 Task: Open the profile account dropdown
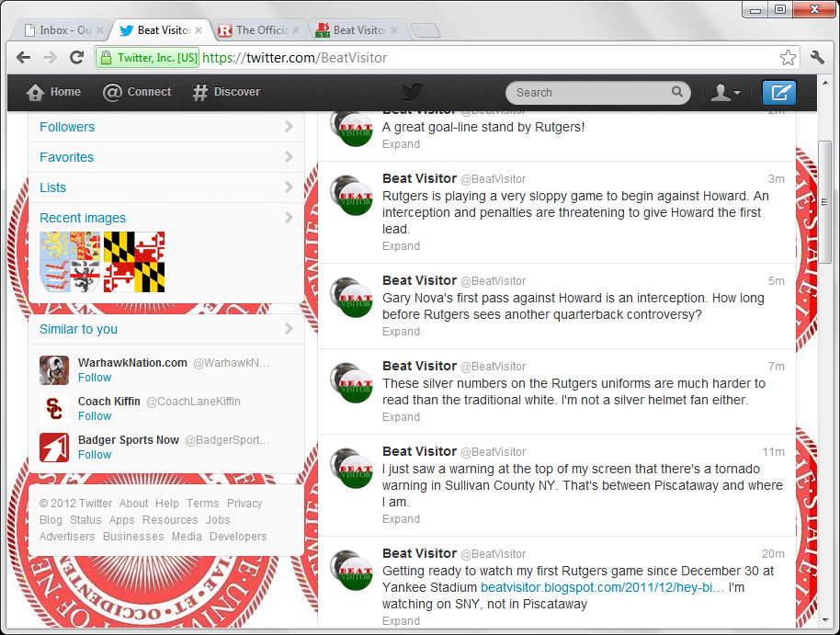pyautogui.click(x=726, y=93)
